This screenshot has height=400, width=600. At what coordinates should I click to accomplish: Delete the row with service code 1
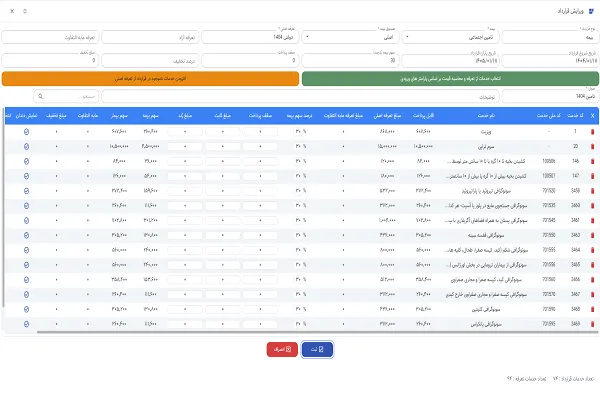coord(592,132)
